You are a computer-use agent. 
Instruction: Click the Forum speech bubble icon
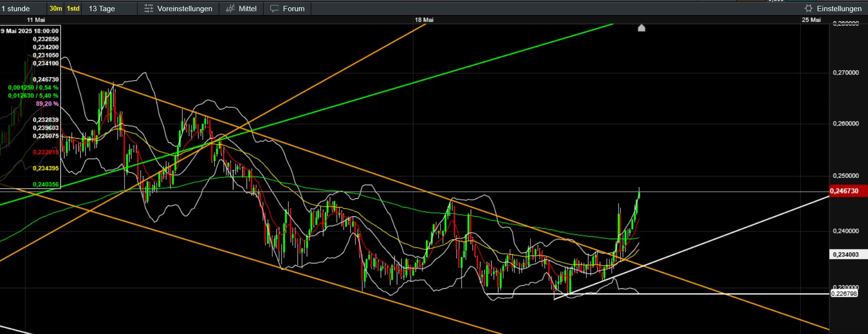[x=275, y=9]
